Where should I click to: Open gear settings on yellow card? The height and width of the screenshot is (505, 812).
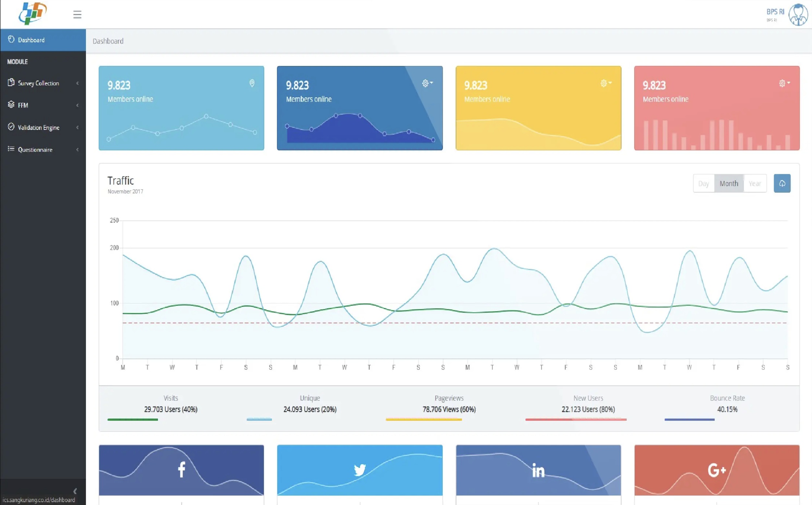point(606,83)
